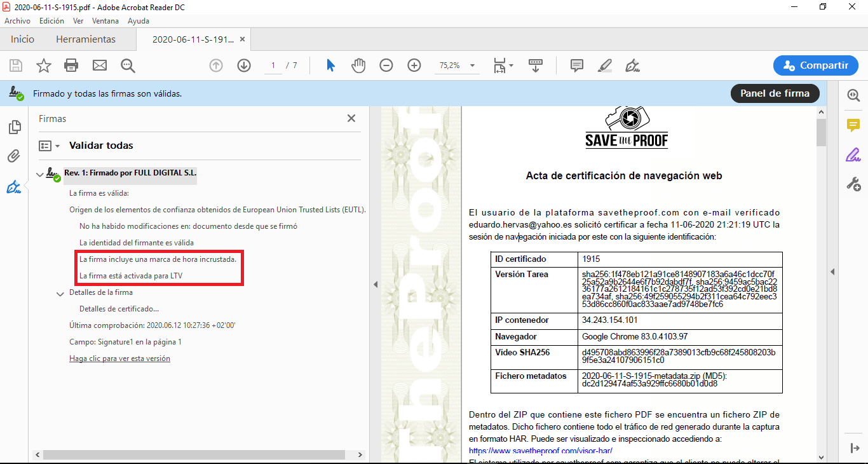Close the PDF document tab
This screenshot has width=868, height=464.
point(242,39)
